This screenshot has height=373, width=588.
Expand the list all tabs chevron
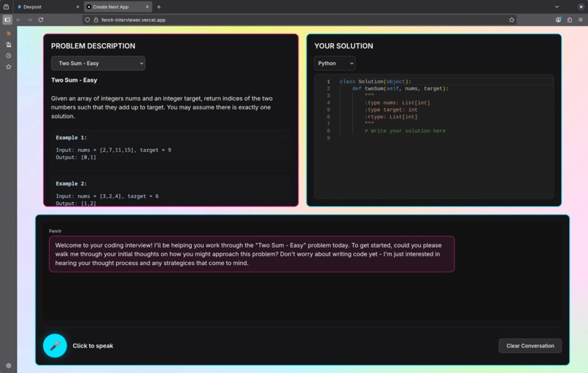(x=557, y=7)
